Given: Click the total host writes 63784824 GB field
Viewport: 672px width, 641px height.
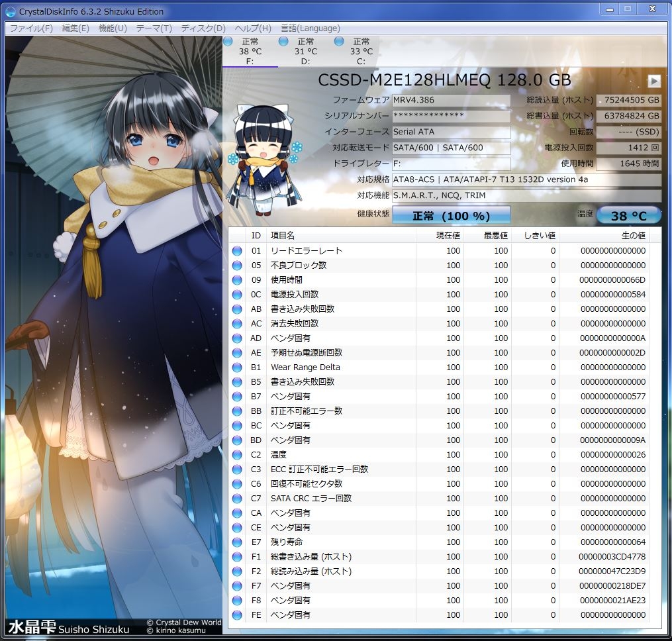Looking at the screenshot, I should pos(629,116).
